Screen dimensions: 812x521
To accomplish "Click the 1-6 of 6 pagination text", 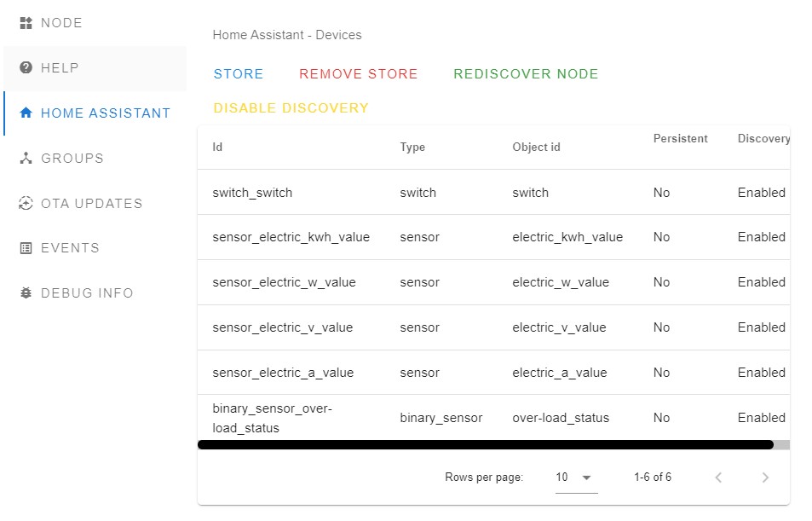I will tap(653, 477).
